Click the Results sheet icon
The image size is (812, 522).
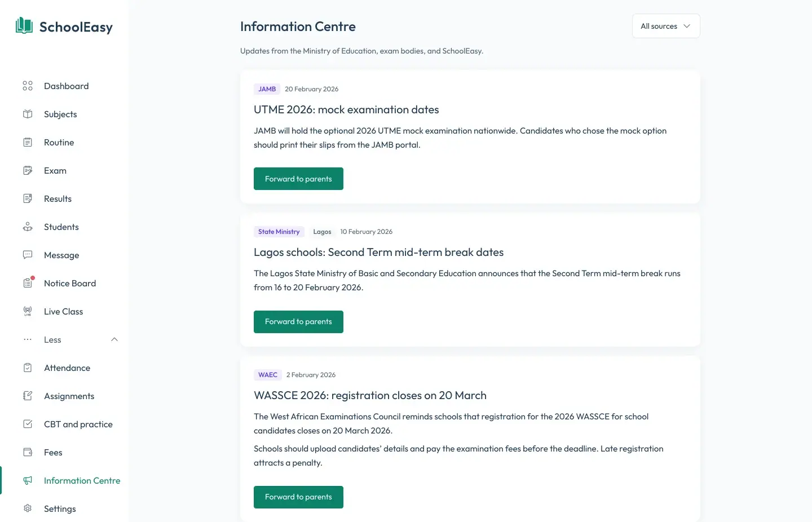tap(28, 198)
